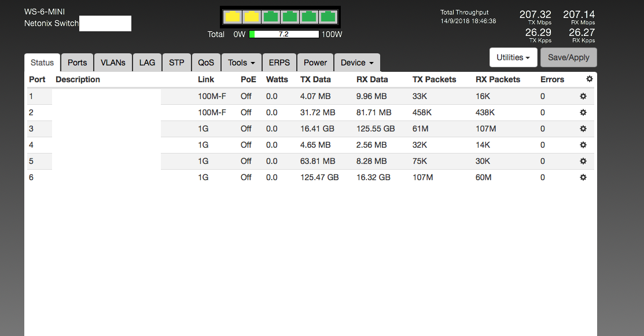Image resolution: width=644 pixels, height=336 pixels.
Task: Click the last green port icon
Action: pos(328,17)
